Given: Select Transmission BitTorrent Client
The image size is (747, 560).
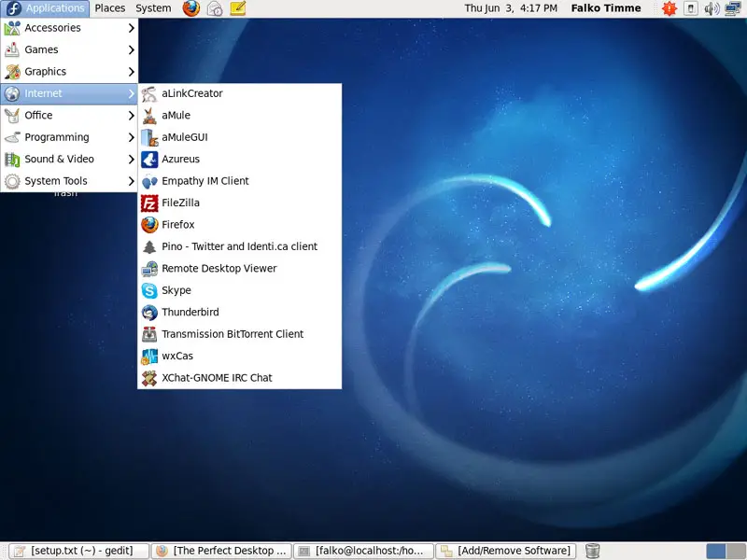Looking at the screenshot, I should tap(240, 334).
